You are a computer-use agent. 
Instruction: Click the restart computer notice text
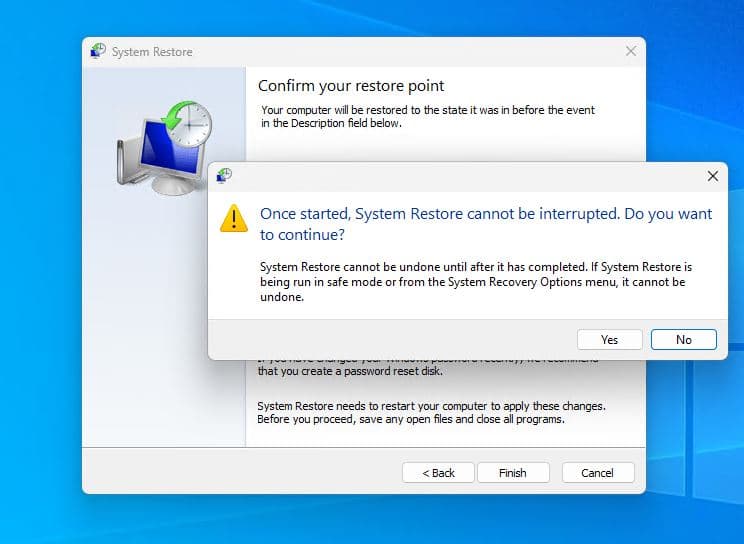coord(431,413)
